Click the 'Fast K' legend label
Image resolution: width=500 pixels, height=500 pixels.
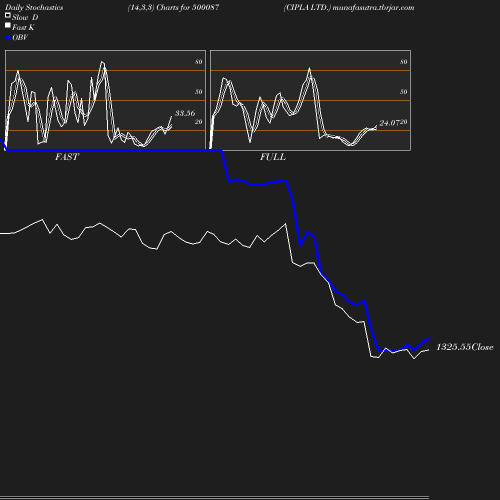point(23,27)
